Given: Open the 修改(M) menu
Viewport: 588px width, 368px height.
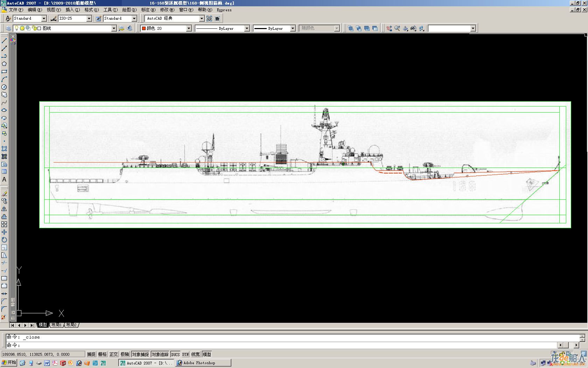Looking at the screenshot, I should pos(167,10).
